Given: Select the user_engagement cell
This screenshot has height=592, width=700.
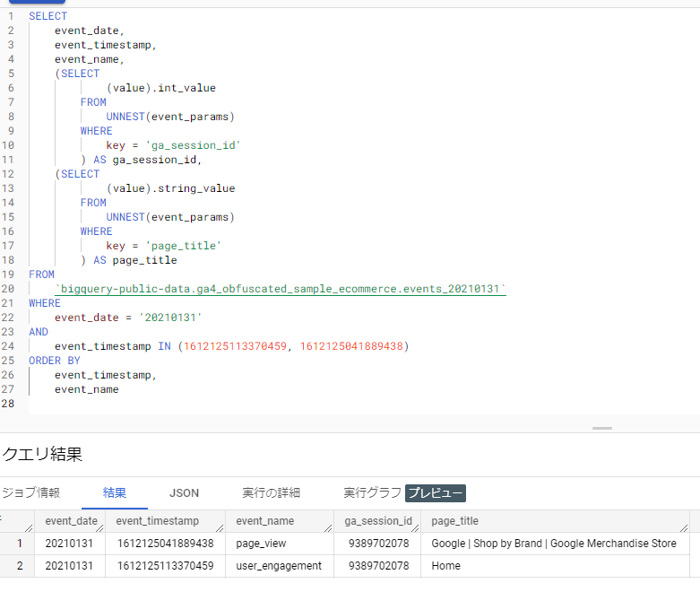Looking at the screenshot, I should click(x=280, y=566).
